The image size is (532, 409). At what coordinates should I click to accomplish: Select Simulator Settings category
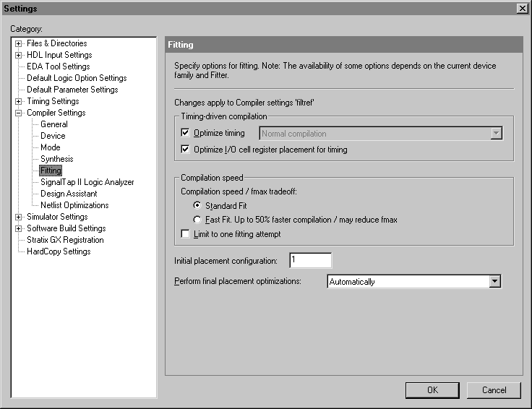pyautogui.click(x=57, y=217)
